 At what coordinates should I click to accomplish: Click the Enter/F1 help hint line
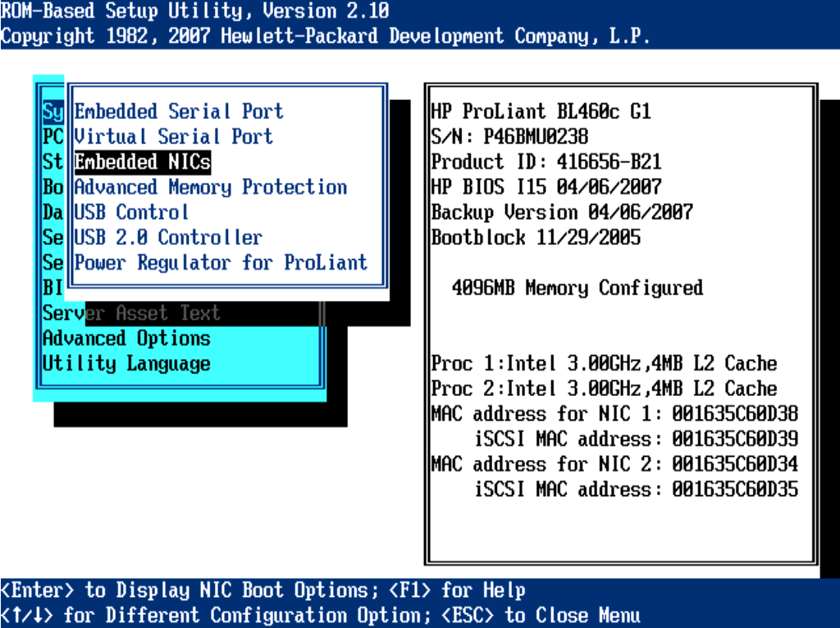point(262,590)
